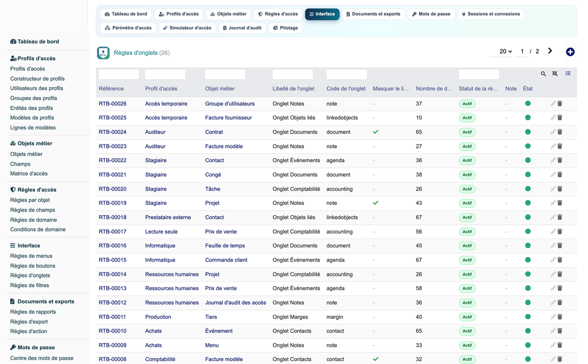Clear search filters with the crossed magnifier icon
This screenshot has width=588, height=364.
[555, 73]
